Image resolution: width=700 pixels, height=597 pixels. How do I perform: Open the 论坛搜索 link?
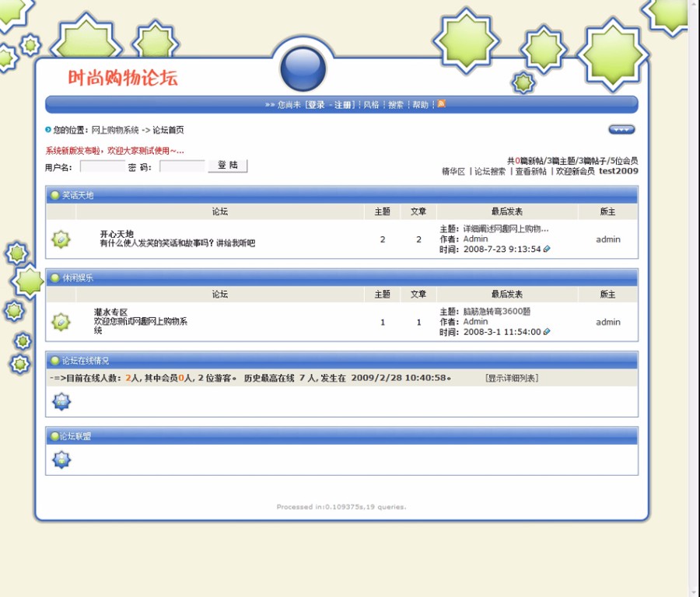coord(490,171)
